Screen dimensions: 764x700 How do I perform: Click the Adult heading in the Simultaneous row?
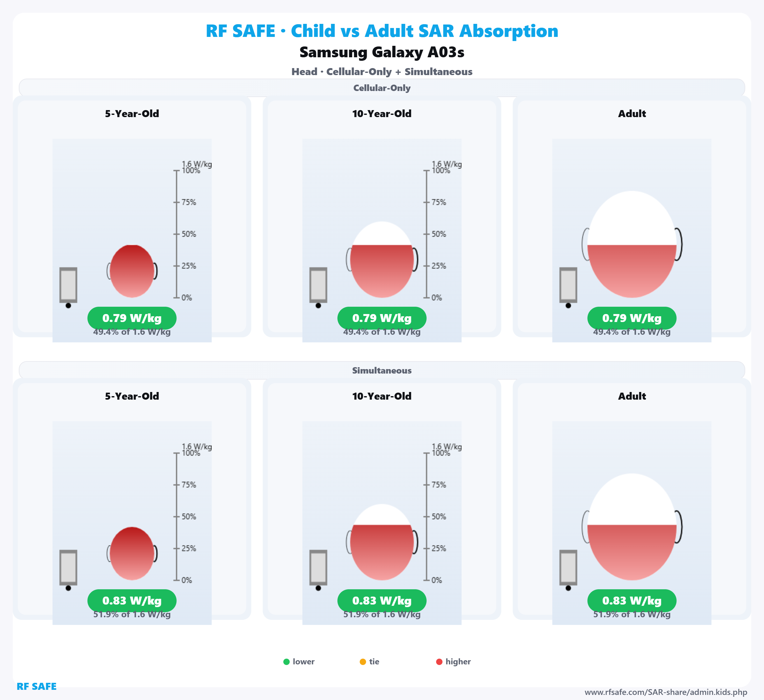click(x=632, y=396)
